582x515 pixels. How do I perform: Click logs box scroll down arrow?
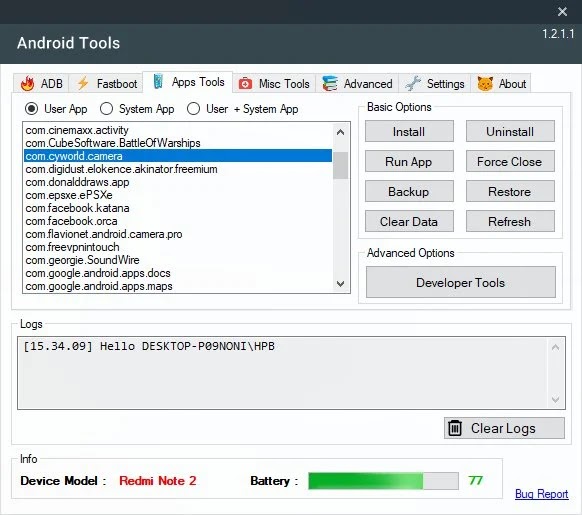555,400
